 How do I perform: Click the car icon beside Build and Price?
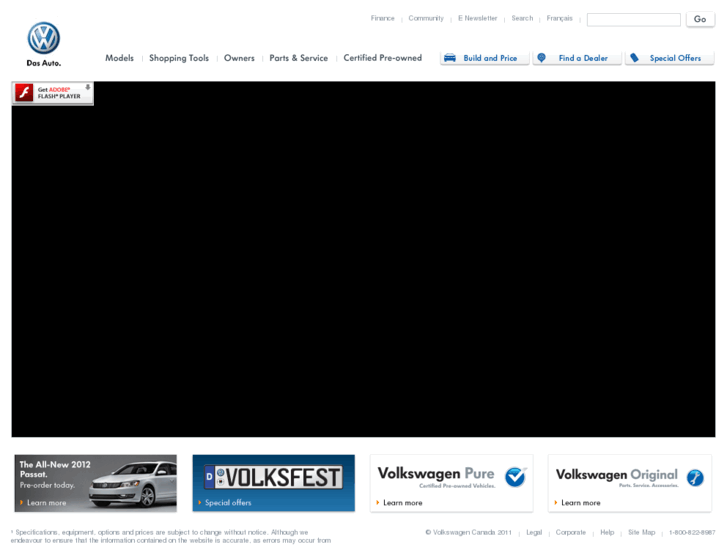[450, 58]
